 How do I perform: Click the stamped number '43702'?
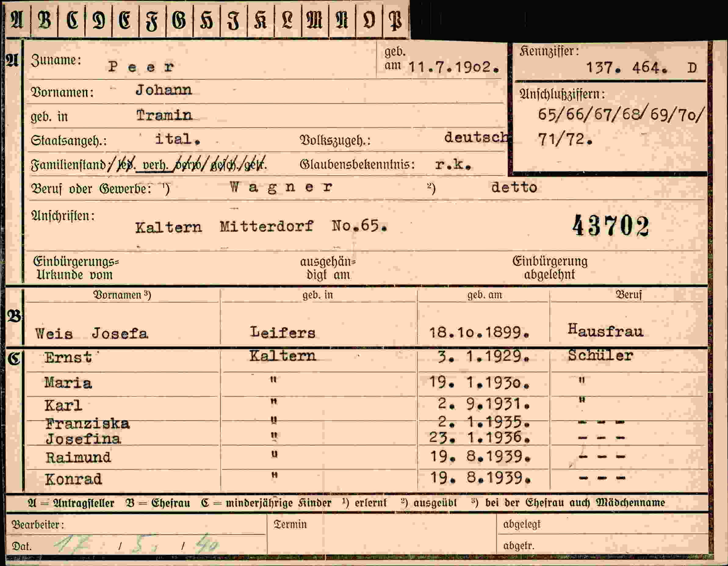(x=611, y=226)
